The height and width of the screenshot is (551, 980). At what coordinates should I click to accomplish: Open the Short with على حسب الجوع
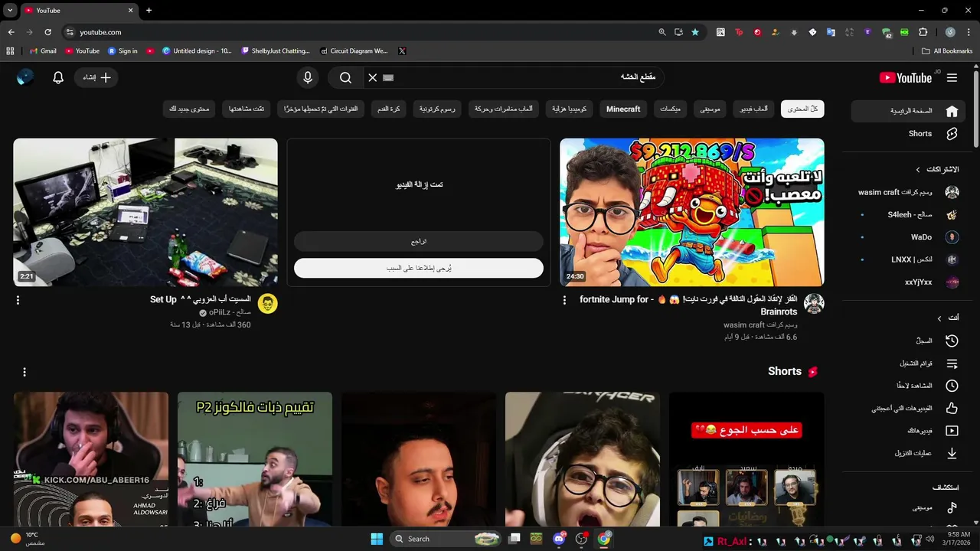coord(746,459)
